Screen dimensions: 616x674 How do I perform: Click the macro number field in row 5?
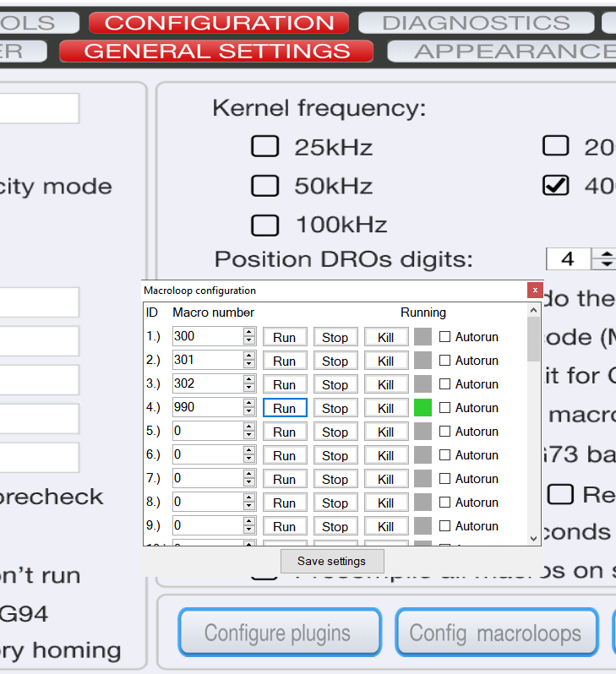207,432
